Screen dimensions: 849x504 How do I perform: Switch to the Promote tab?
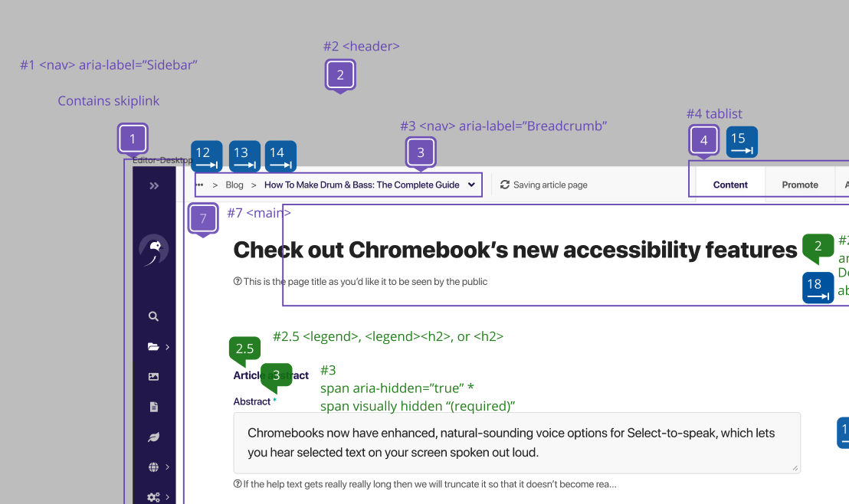pyautogui.click(x=800, y=185)
